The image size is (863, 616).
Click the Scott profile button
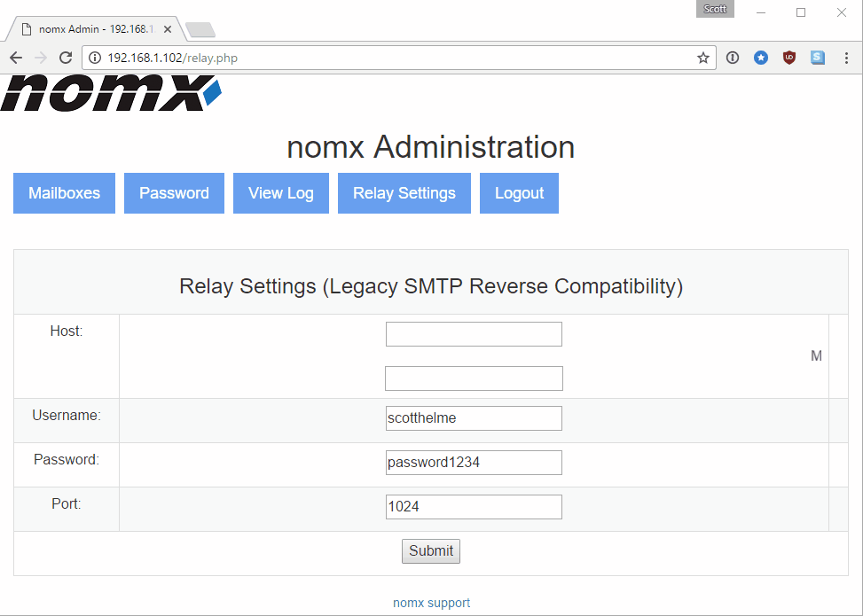715,9
